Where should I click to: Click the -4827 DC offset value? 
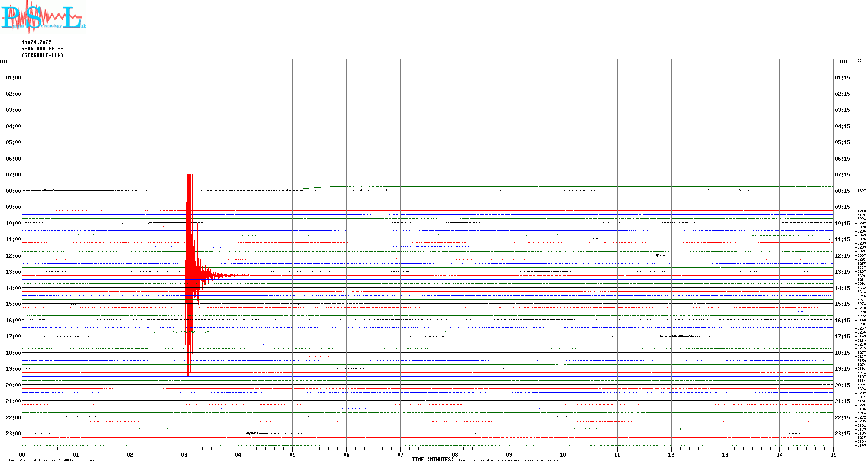point(860,191)
